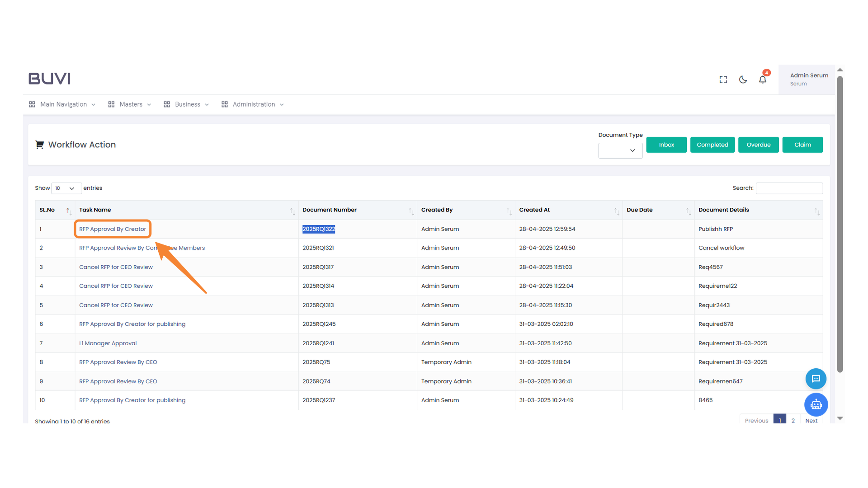
Task: Expand the Masters menu
Action: point(130,104)
